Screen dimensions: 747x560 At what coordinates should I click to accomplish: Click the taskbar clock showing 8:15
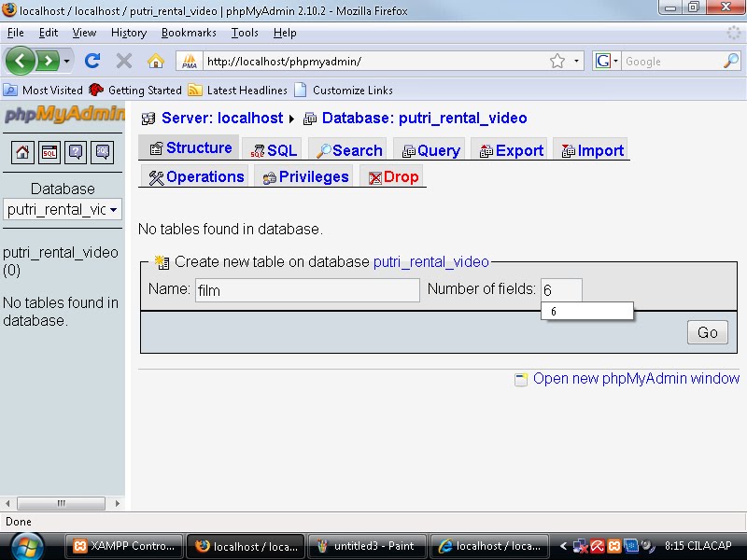698,546
